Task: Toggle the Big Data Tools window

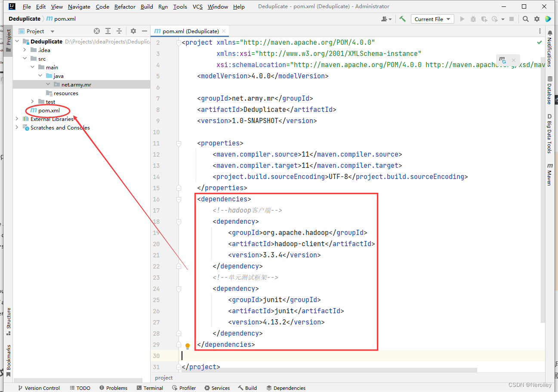Action: tap(550, 133)
